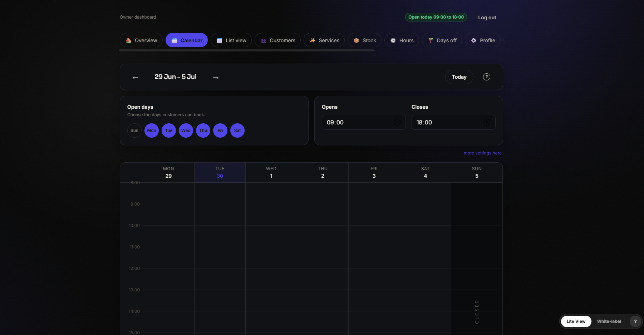Select the TUE 30 column header
This screenshot has height=335, width=644.
(220, 173)
